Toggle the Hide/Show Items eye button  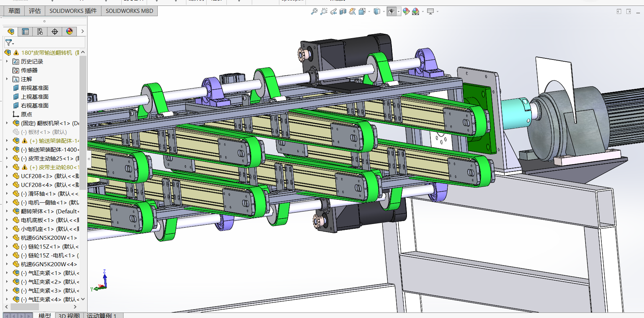[391, 11]
